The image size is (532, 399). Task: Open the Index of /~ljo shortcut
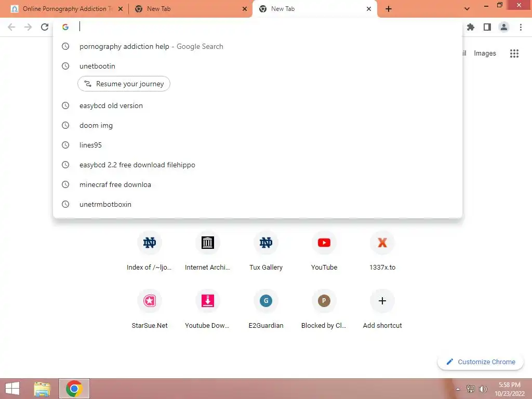click(x=149, y=251)
